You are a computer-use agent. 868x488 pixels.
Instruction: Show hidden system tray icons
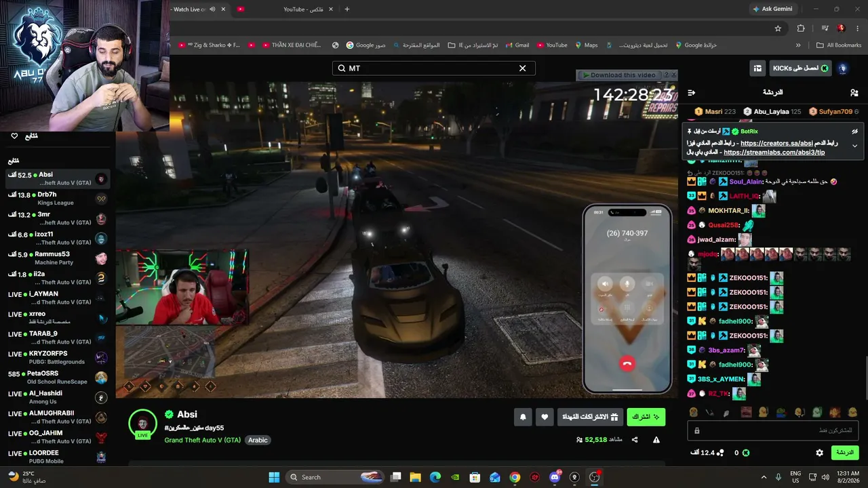pos(764,477)
